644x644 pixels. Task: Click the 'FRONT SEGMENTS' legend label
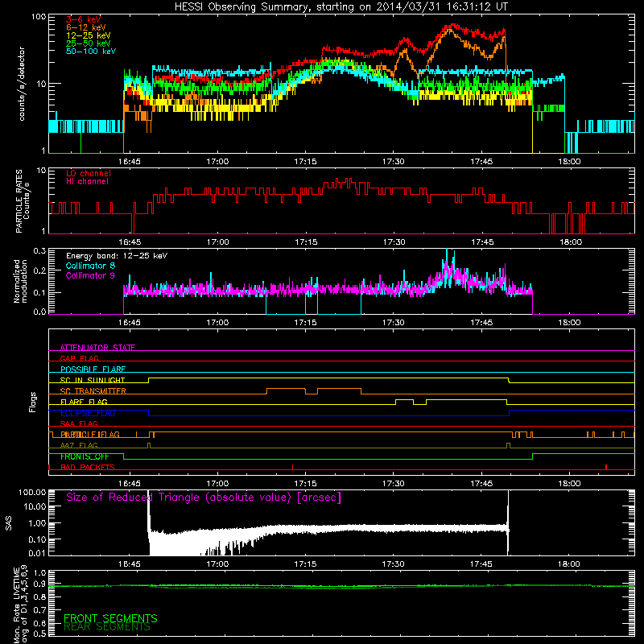point(110,618)
